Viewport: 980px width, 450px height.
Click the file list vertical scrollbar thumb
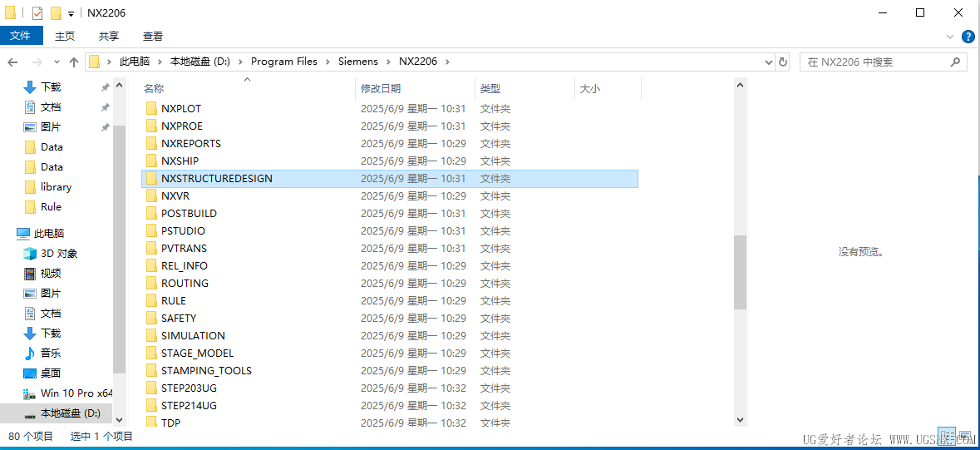(x=740, y=272)
